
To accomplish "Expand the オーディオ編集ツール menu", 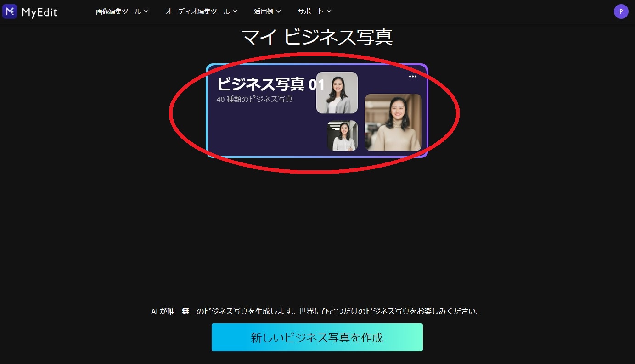I will [201, 11].
